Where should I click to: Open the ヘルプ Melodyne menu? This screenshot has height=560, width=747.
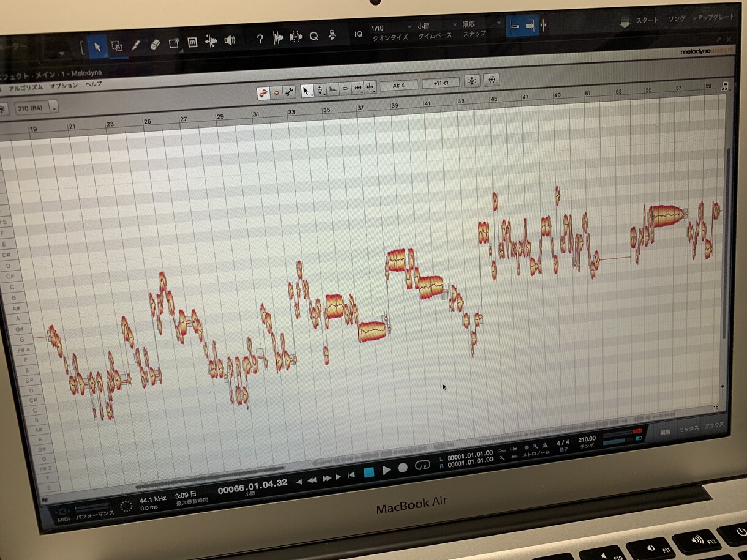[x=94, y=84]
